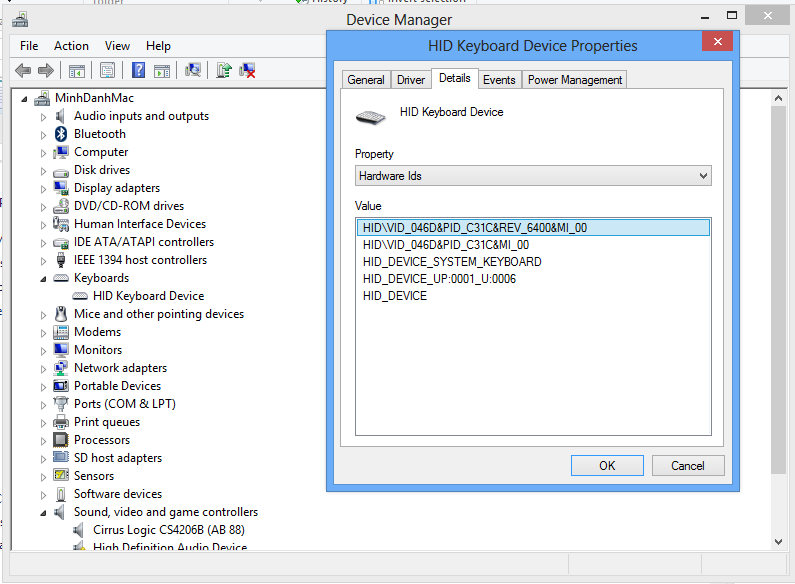Image resolution: width=795 pixels, height=584 pixels.
Task: Click the Update Driver Software toolbar icon
Action: (224, 70)
